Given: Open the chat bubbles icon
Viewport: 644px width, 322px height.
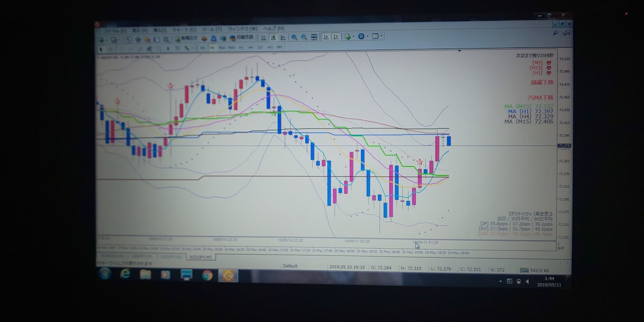Looking at the screenshot, I should coord(566,33).
